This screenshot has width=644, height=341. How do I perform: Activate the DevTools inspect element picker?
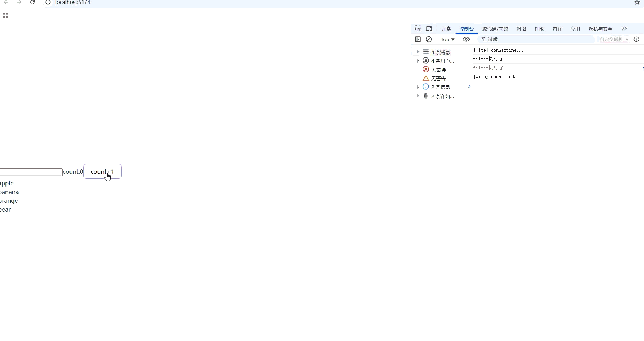(x=418, y=28)
